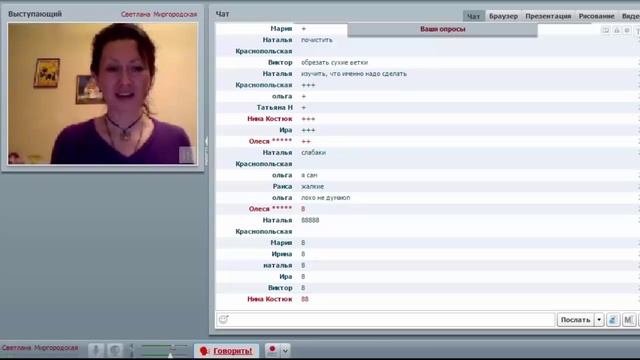
Task: Click Светлана Миргородская name above video
Action: (x=159, y=14)
